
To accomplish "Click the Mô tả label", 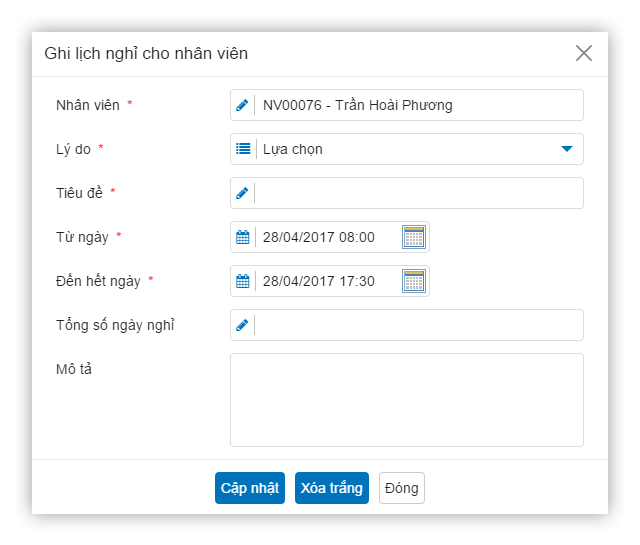I will point(74,369).
